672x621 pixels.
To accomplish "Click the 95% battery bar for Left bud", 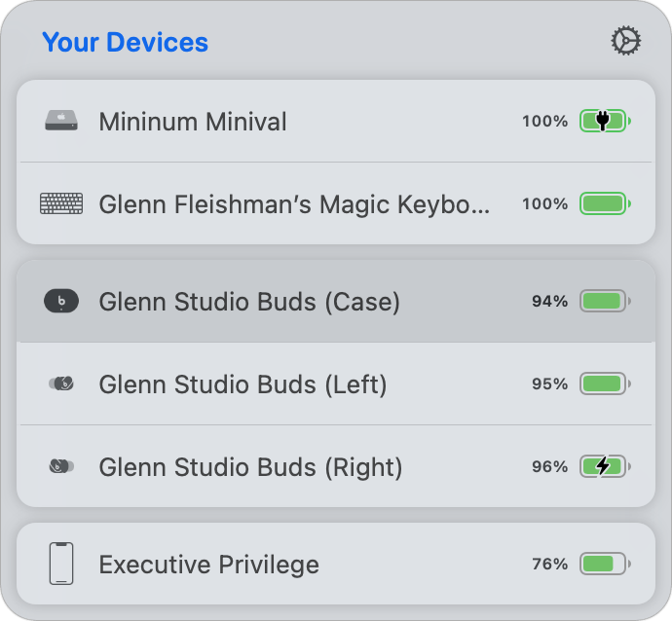I will (605, 384).
